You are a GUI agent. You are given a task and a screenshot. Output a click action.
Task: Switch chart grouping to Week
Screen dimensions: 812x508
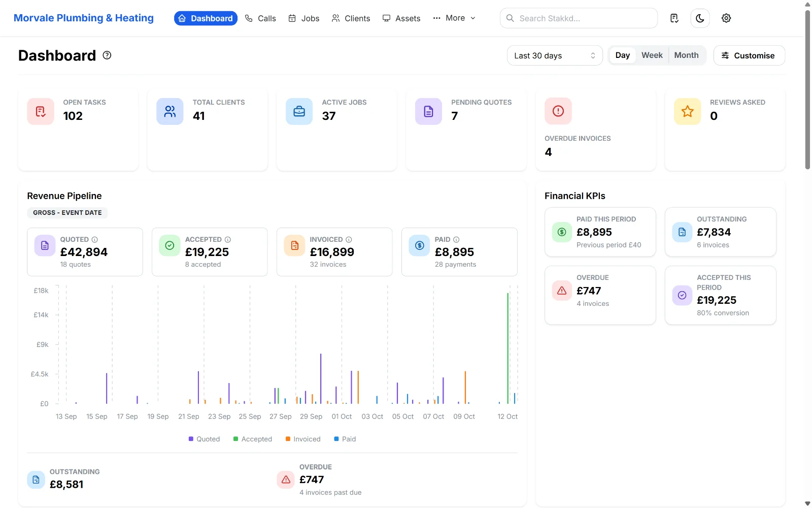[652, 55]
